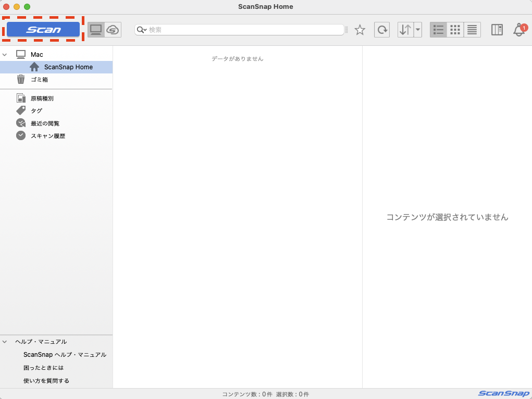Close the ScanSnap Home window
The width and height of the screenshot is (532, 399).
pos(6,6)
